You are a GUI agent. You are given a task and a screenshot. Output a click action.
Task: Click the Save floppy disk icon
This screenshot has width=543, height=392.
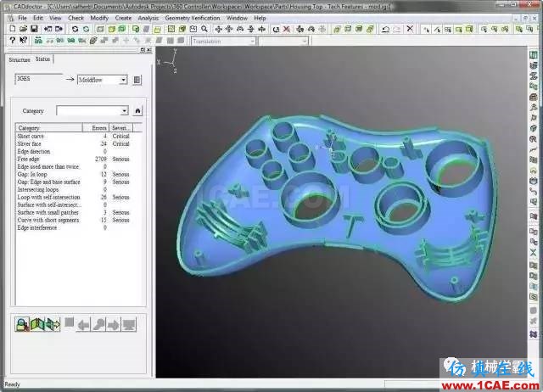34,29
